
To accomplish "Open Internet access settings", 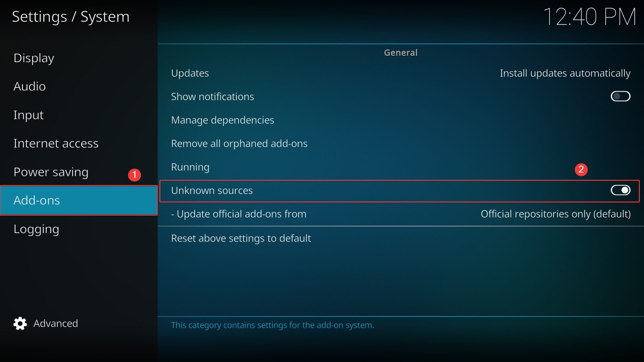I will (56, 143).
